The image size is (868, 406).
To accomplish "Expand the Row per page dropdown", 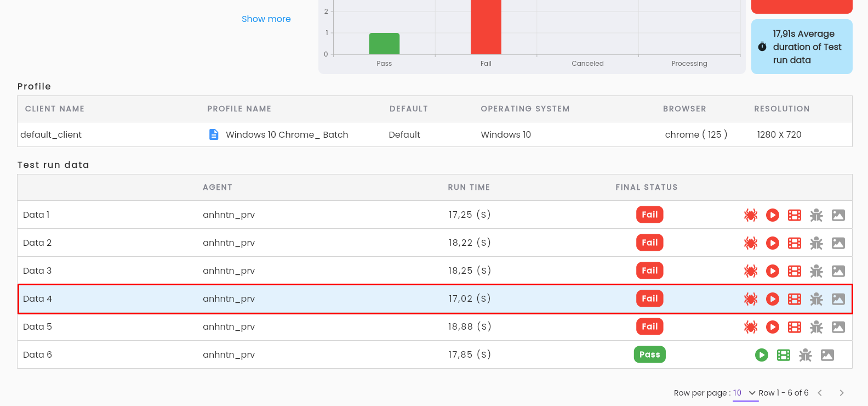I will pos(745,393).
